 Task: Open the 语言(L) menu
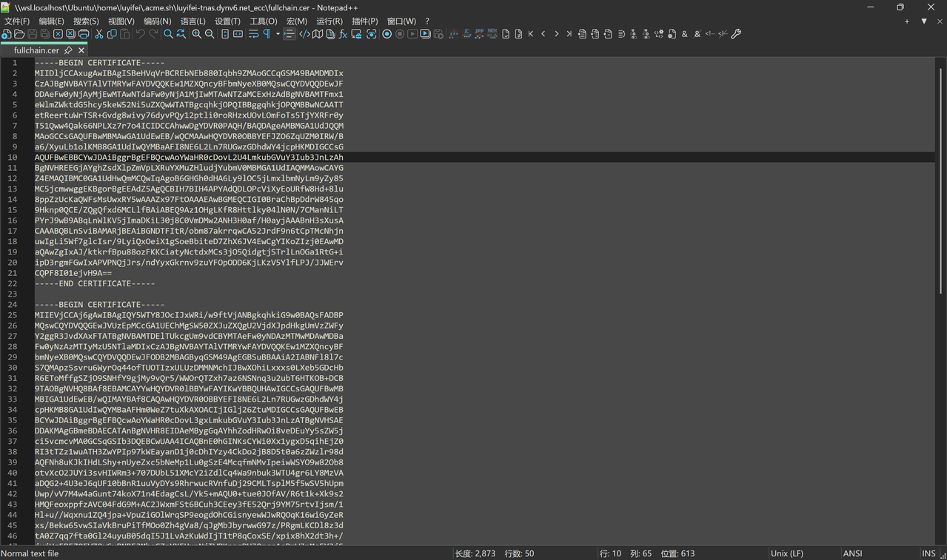click(x=193, y=21)
